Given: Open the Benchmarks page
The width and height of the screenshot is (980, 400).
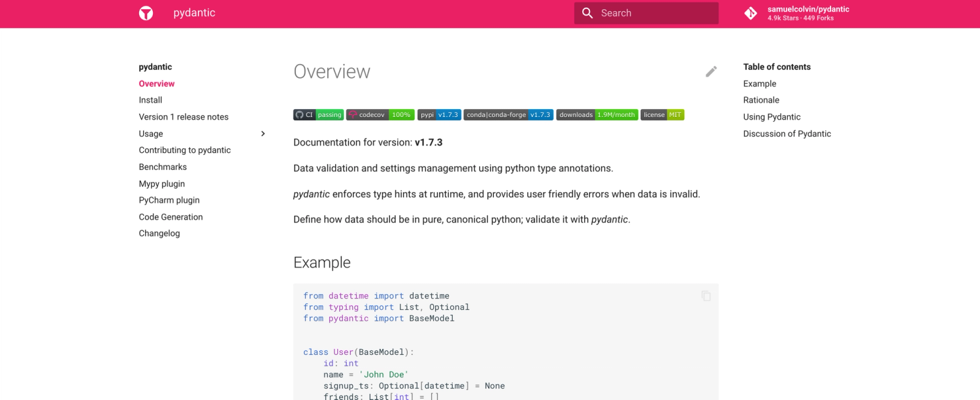Looking at the screenshot, I should [163, 167].
